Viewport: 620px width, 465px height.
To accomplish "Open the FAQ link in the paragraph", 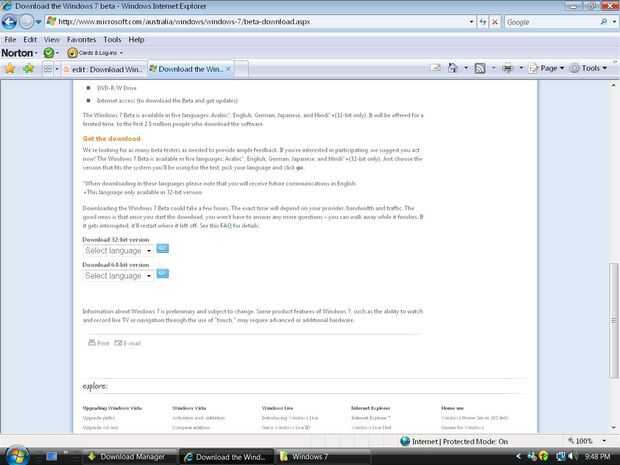I will [225, 226].
